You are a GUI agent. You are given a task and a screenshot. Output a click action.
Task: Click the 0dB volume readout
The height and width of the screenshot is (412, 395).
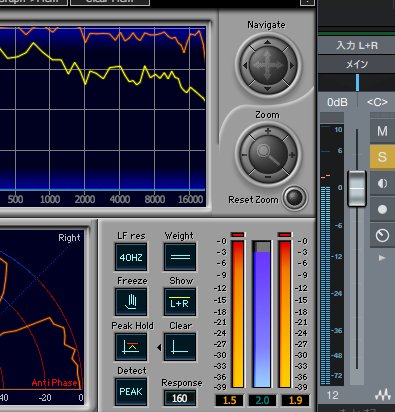coord(337,102)
